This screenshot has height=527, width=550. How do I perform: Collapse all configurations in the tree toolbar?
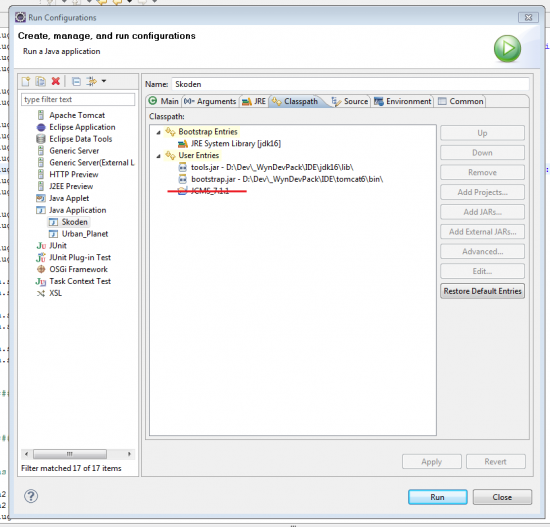[x=76, y=82]
